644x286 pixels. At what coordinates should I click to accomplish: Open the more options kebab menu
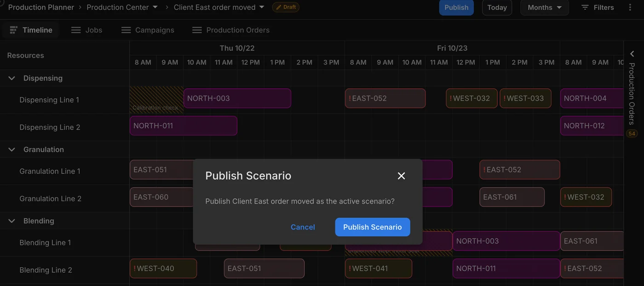tap(630, 7)
